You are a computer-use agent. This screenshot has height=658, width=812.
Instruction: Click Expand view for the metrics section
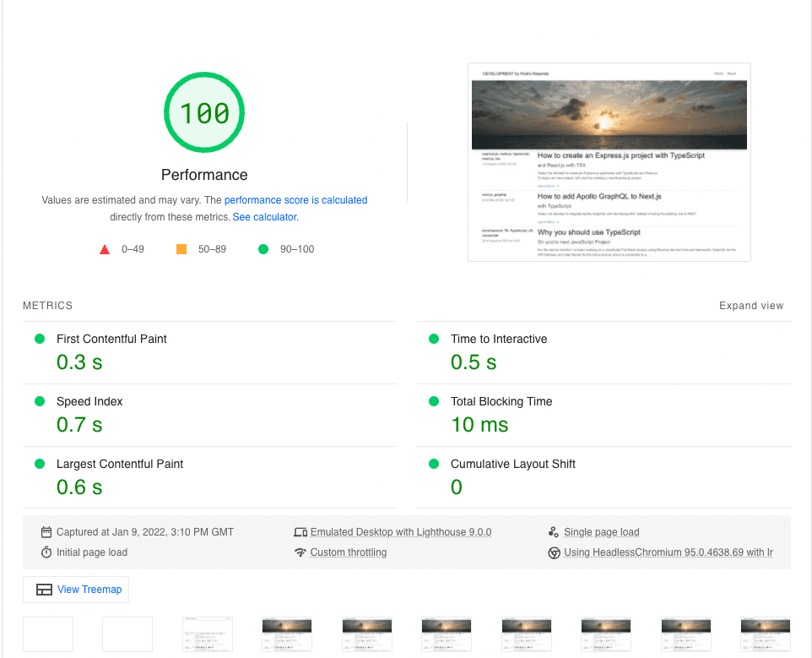point(750,305)
